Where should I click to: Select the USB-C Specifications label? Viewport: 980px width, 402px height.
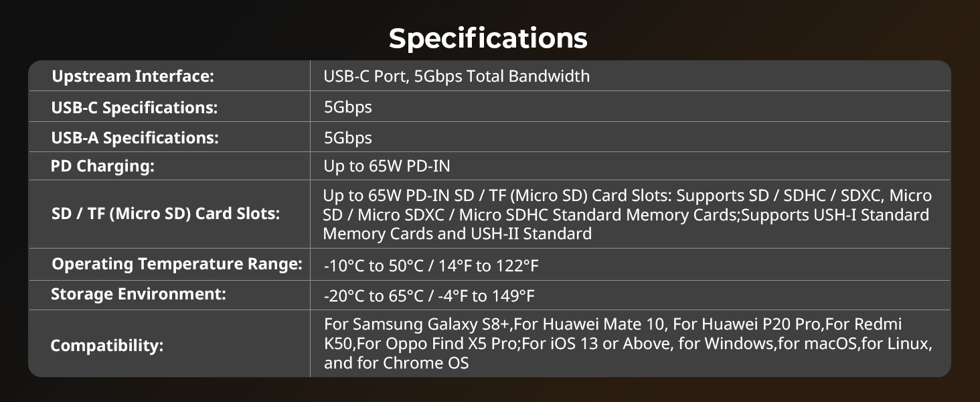pos(135,107)
